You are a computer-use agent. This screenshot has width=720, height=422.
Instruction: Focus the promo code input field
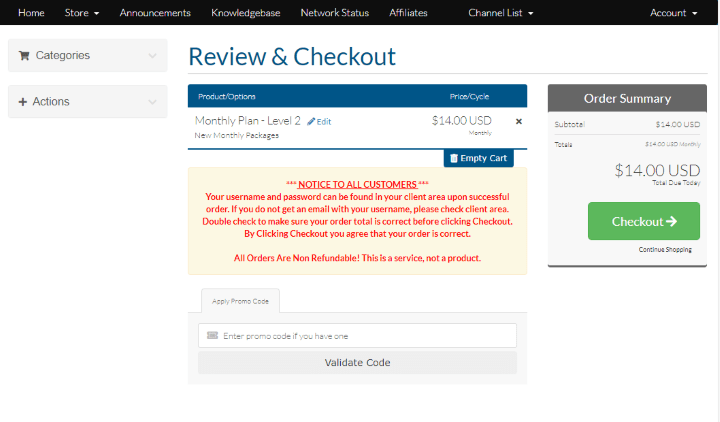[357, 336]
